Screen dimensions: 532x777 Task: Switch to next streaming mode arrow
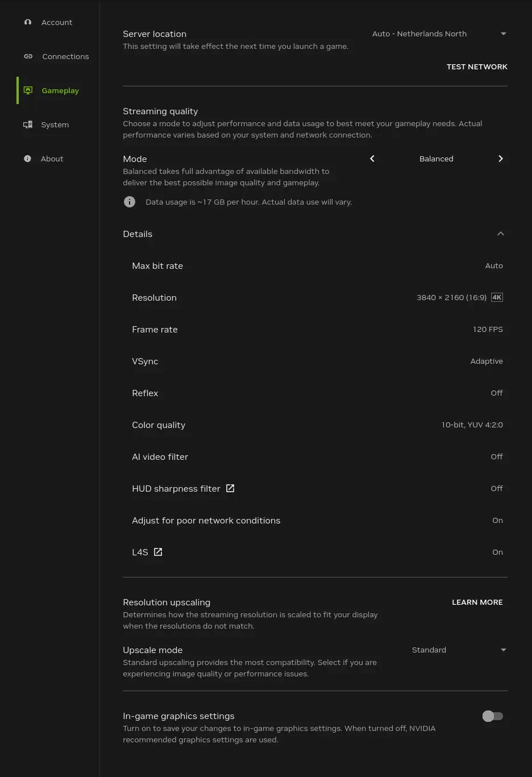tap(501, 159)
